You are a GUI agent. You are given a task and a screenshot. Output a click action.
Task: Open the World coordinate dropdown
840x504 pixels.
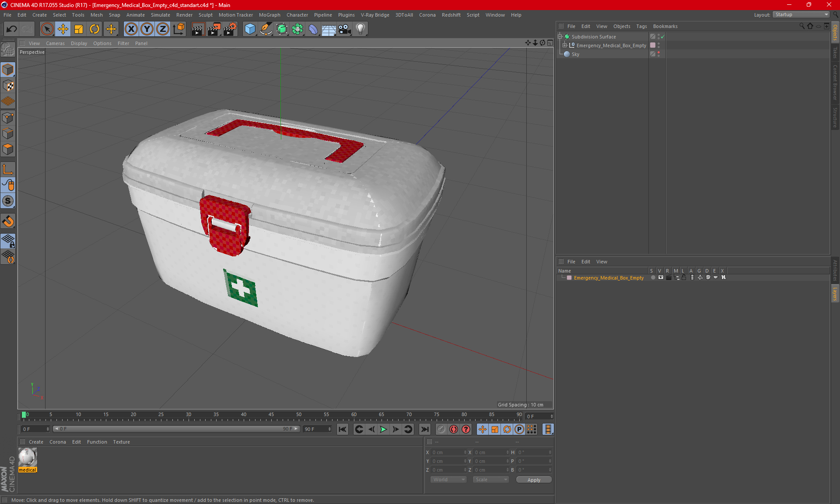449,480
